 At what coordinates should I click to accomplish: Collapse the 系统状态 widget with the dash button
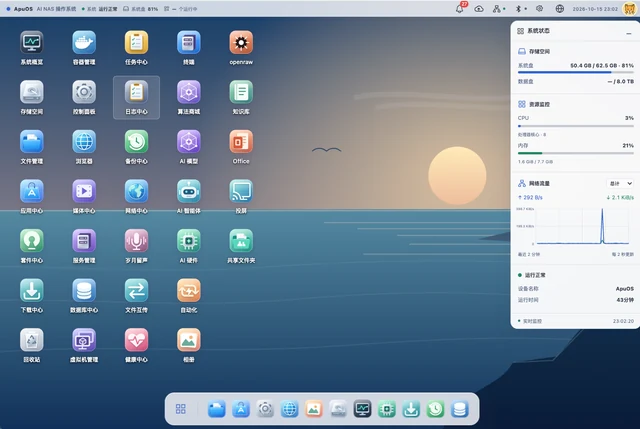(x=629, y=33)
